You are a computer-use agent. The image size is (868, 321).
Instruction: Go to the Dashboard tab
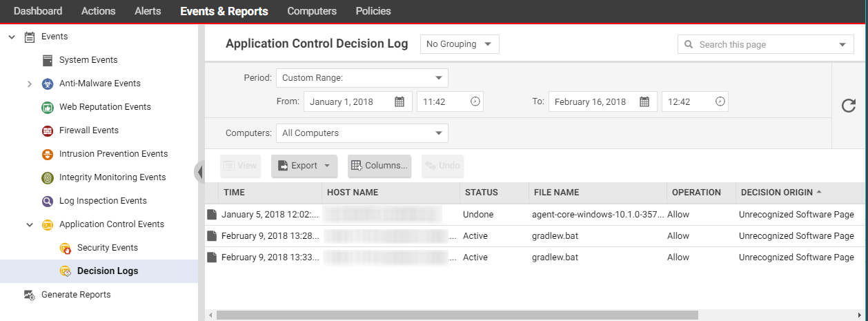[x=38, y=11]
